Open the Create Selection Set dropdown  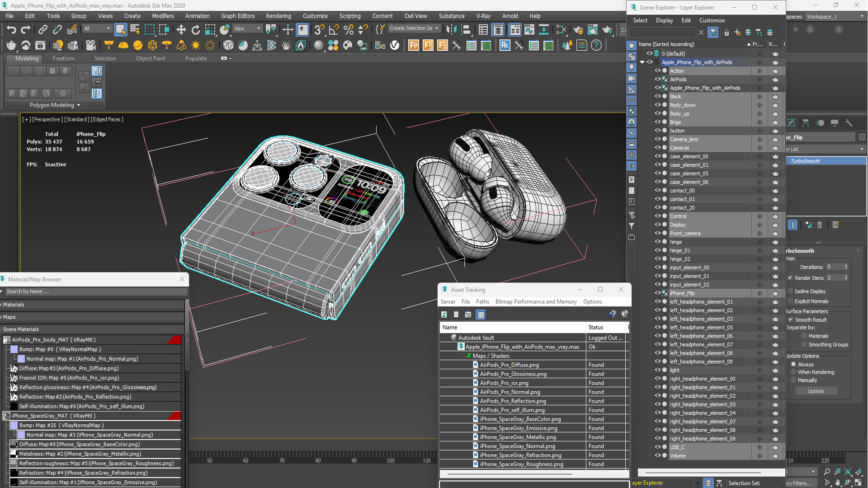[x=414, y=28]
